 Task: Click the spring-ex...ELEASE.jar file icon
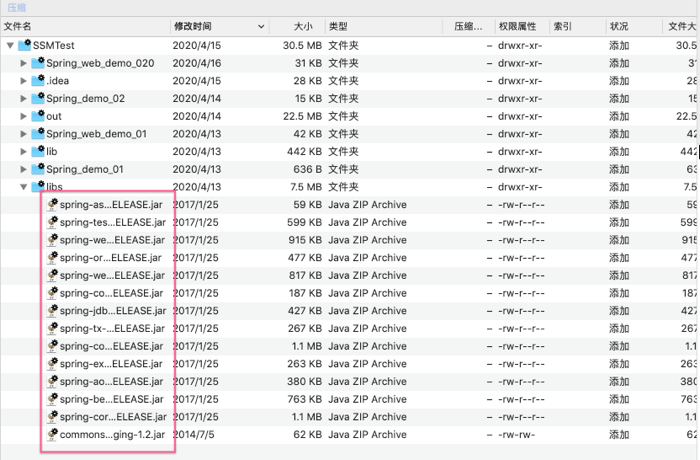[x=53, y=363]
